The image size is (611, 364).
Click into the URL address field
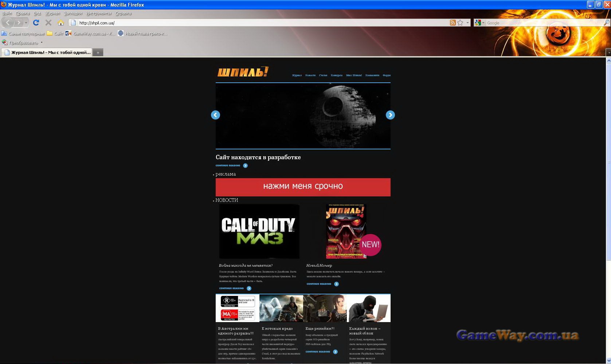click(255, 23)
